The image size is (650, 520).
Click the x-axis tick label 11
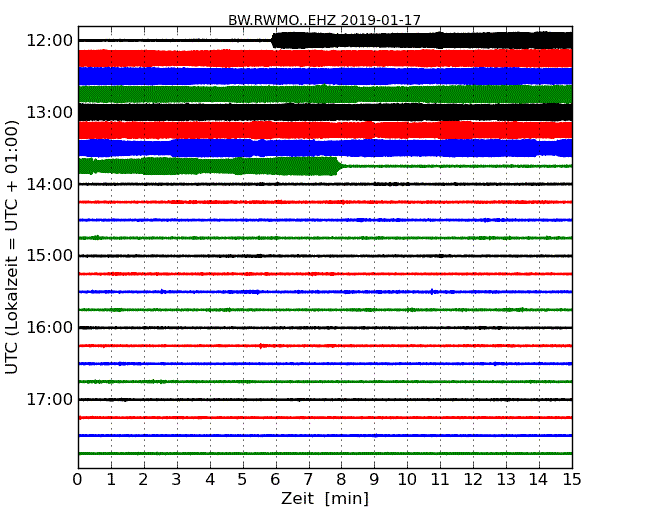click(440, 480)
